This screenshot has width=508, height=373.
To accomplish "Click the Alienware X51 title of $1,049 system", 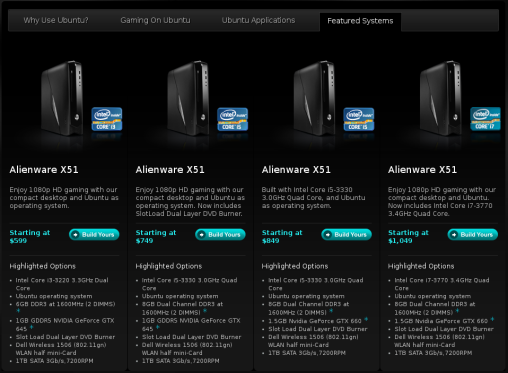I will (422, 170).
